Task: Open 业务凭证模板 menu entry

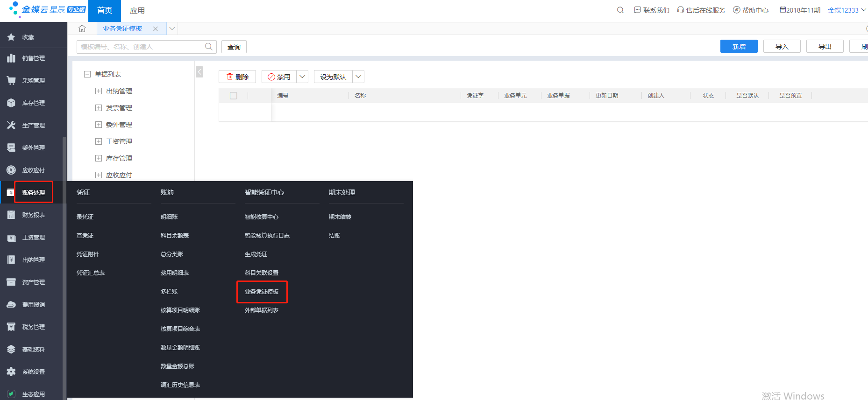Action: coord(262,292)
